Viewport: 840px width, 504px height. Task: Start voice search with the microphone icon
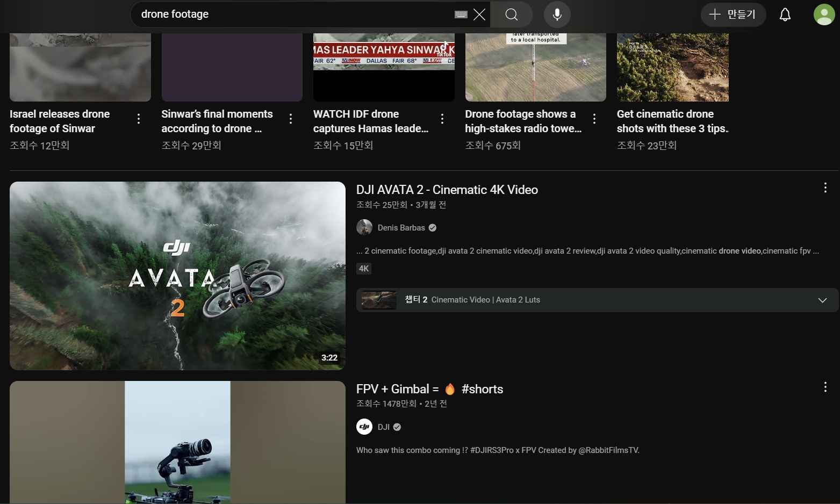pyautogui.click(x=557, y=15)
